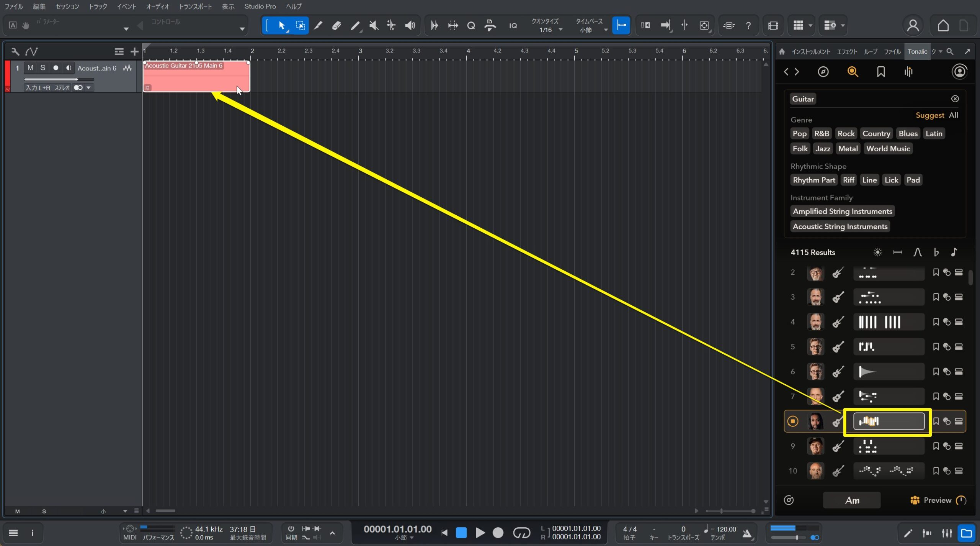Click the metronome icon in transport bar

pyautogui.click(x=747, y=533)
